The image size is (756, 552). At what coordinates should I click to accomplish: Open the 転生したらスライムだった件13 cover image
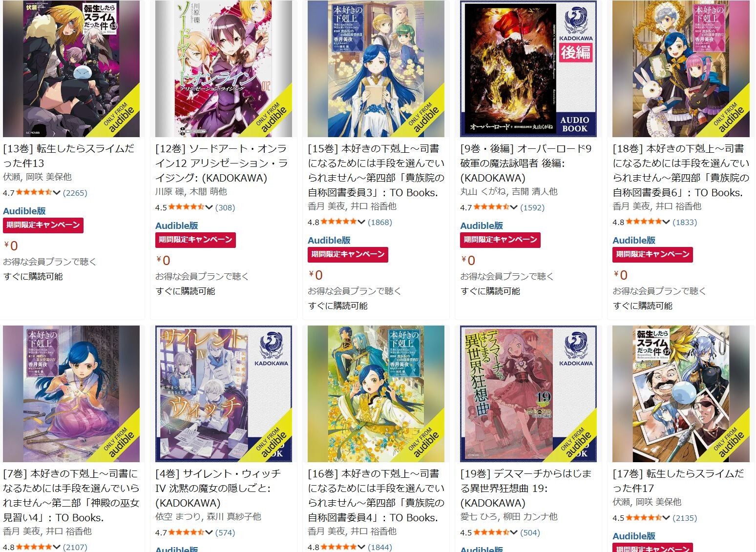click(x=71, y=68)
